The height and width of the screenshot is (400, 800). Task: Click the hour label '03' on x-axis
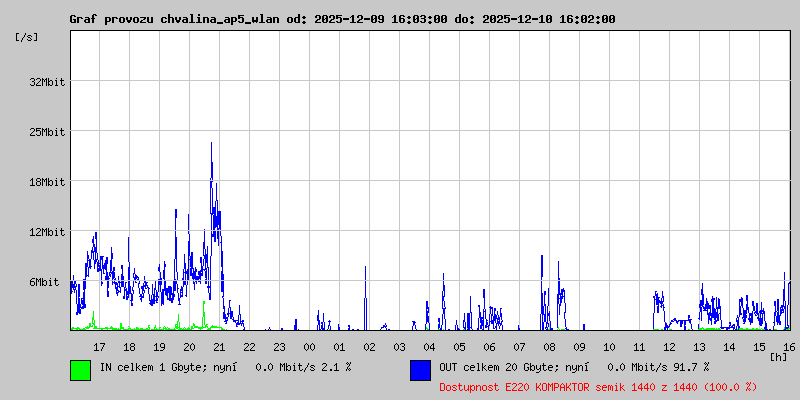[x=399, y=347]
